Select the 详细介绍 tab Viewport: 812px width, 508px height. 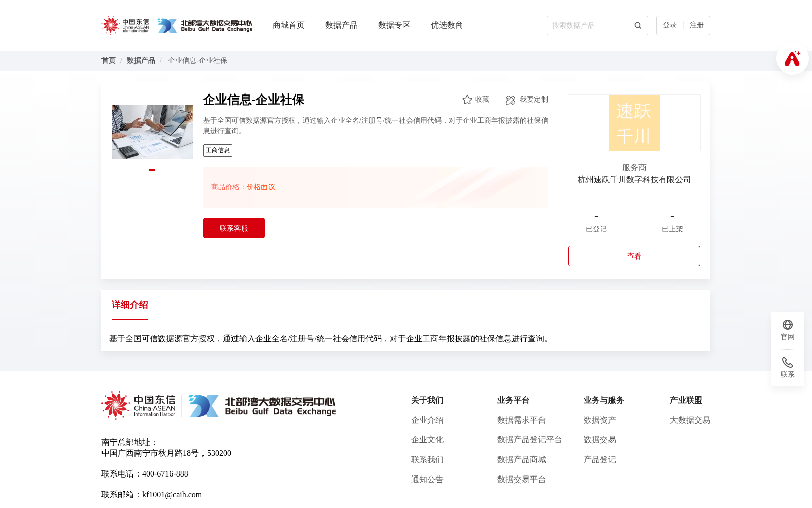click(130, 305)
